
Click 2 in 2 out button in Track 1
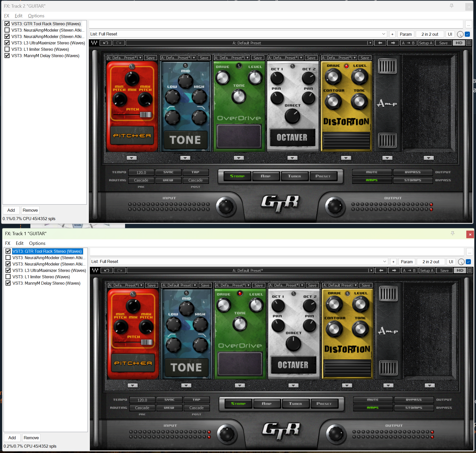[x=431, y=262]
